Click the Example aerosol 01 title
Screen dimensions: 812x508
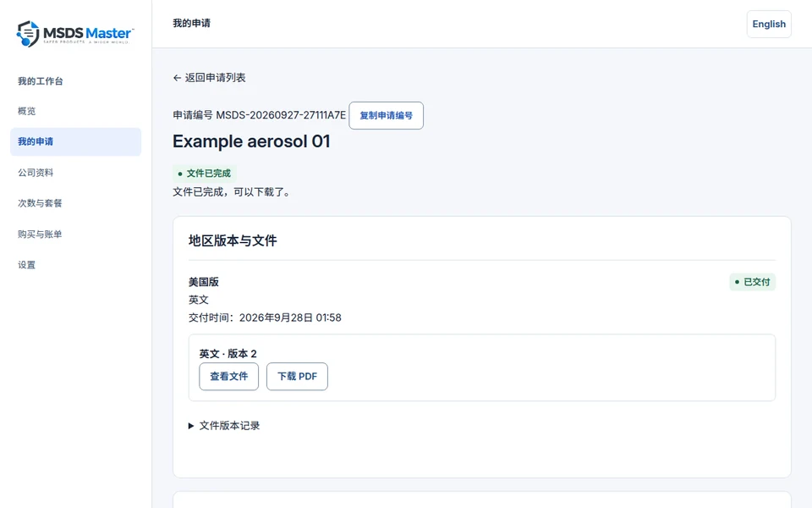click(x=251, y=141)
